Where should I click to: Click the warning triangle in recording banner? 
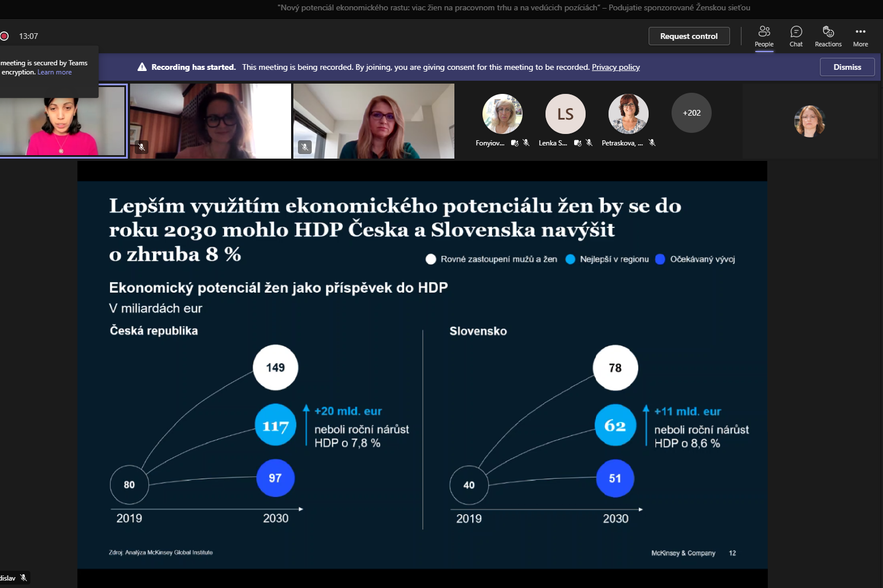(x=142, y=67)
